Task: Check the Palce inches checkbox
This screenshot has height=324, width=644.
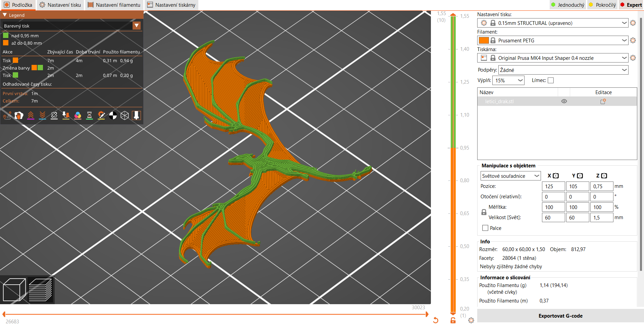Action: point(485,228)
